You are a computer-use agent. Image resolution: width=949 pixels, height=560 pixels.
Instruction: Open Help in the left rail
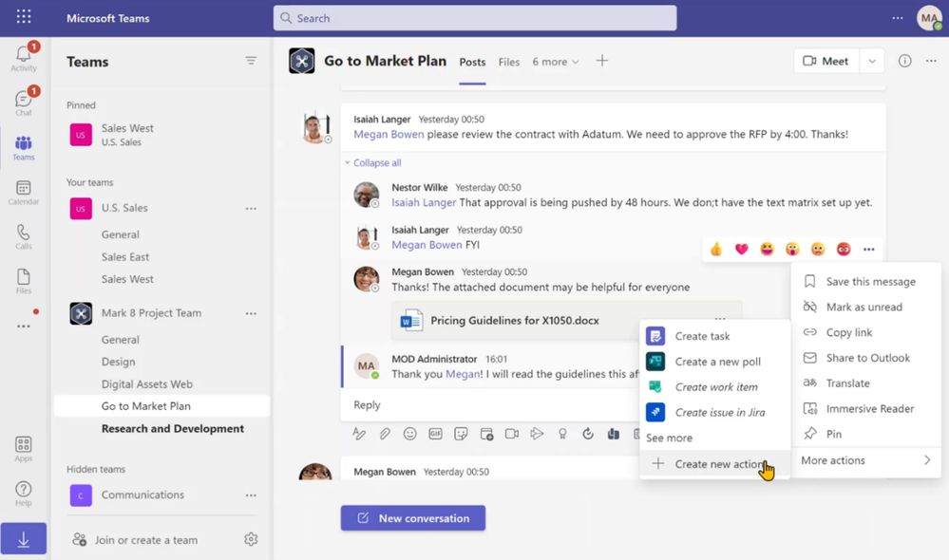click(x=24, y=494)
